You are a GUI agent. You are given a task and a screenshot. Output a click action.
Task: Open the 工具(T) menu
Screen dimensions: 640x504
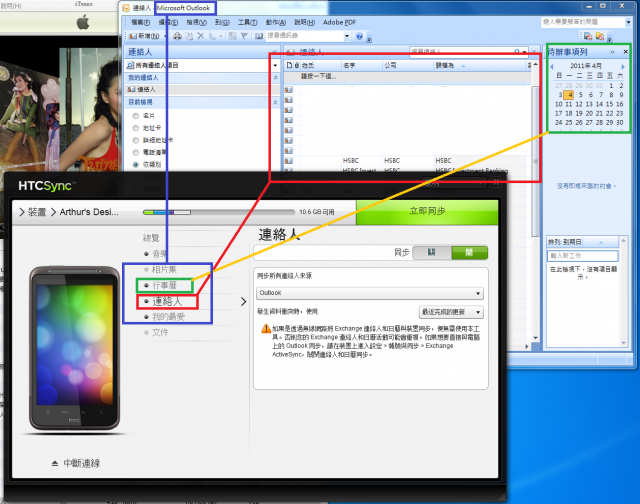pyautogui.click(x=247, y=22)
